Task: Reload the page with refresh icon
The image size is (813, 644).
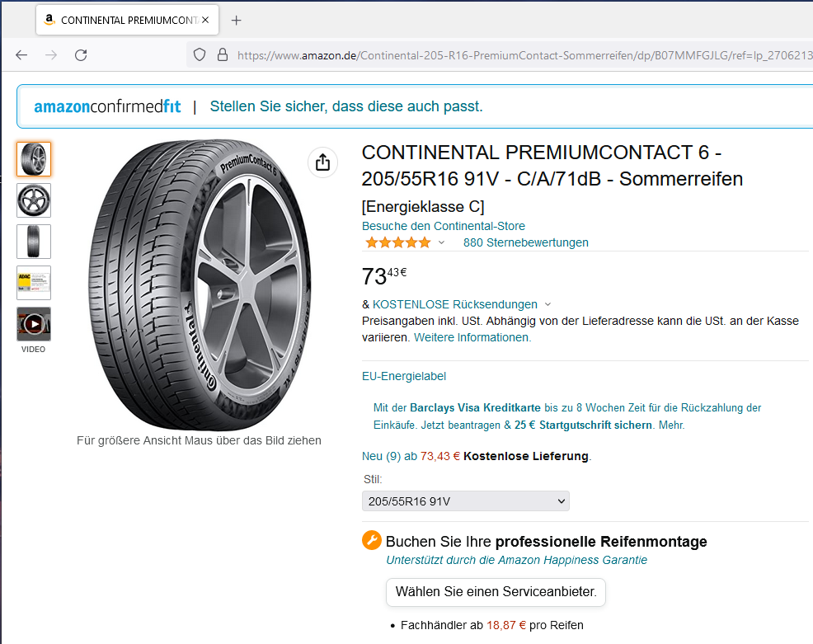Action: point(81,54)
